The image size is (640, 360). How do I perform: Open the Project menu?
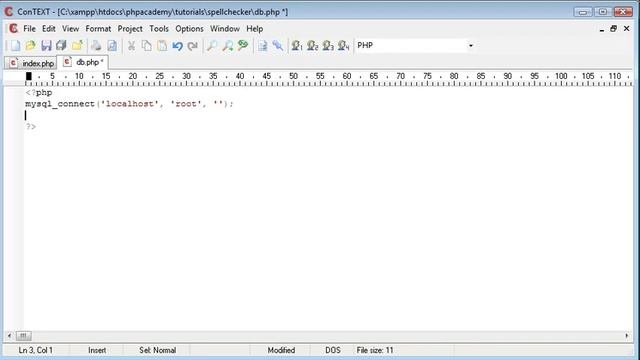point(130,29)
